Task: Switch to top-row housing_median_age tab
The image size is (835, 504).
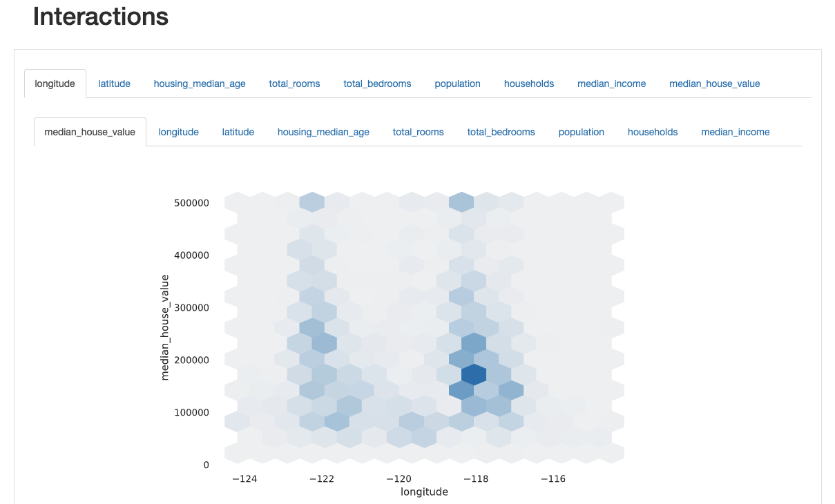Action: tap(200, 84)
